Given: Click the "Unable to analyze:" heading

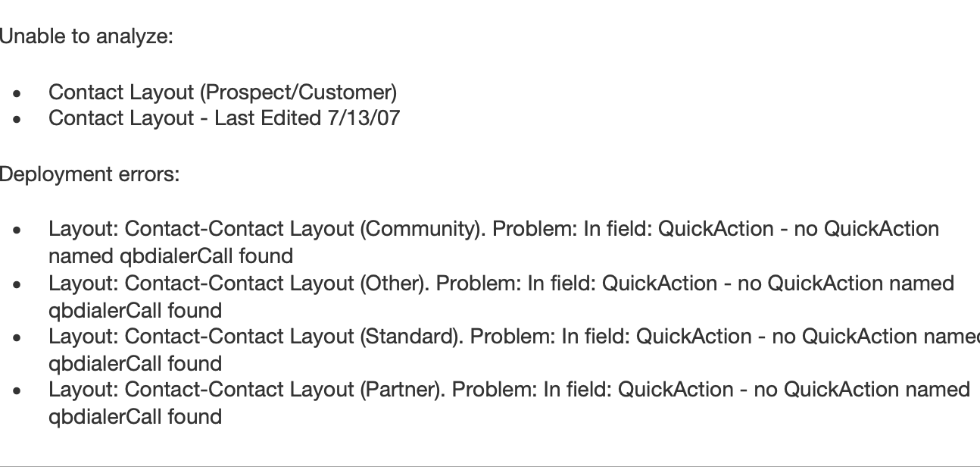Looking at the screenshot, I should tap(86, 36).
